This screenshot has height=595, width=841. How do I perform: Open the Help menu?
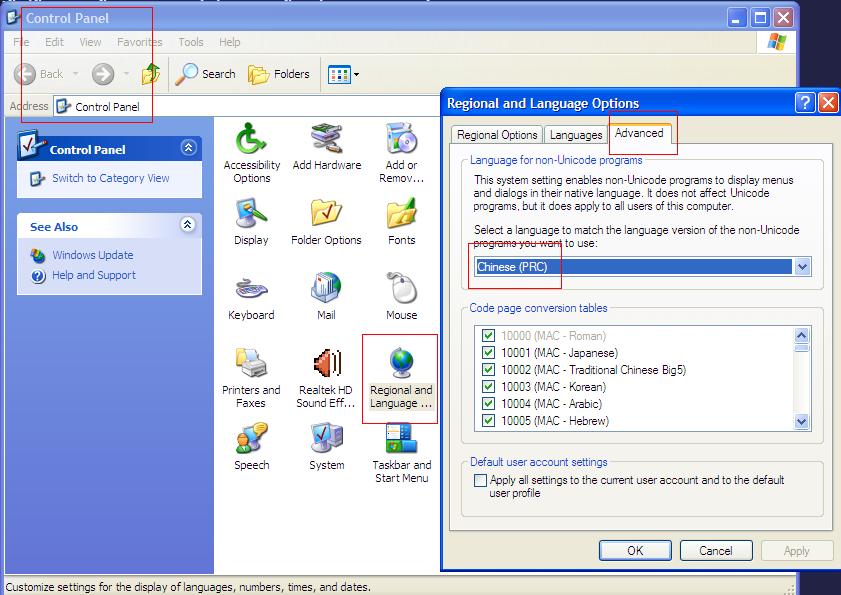(x=230, y=42)
